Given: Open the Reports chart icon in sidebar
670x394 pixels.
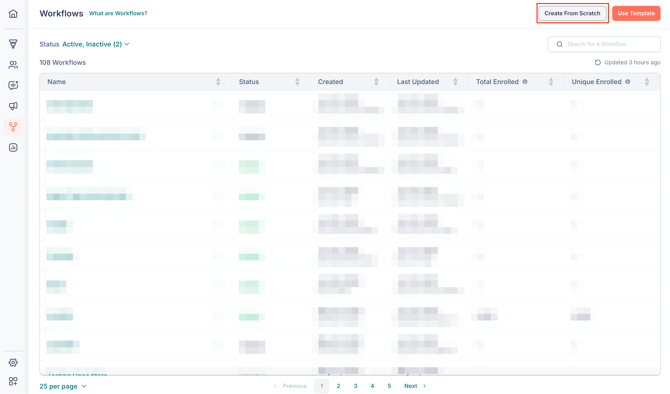Looking at the screenshot, I should (x=13, y=147).
